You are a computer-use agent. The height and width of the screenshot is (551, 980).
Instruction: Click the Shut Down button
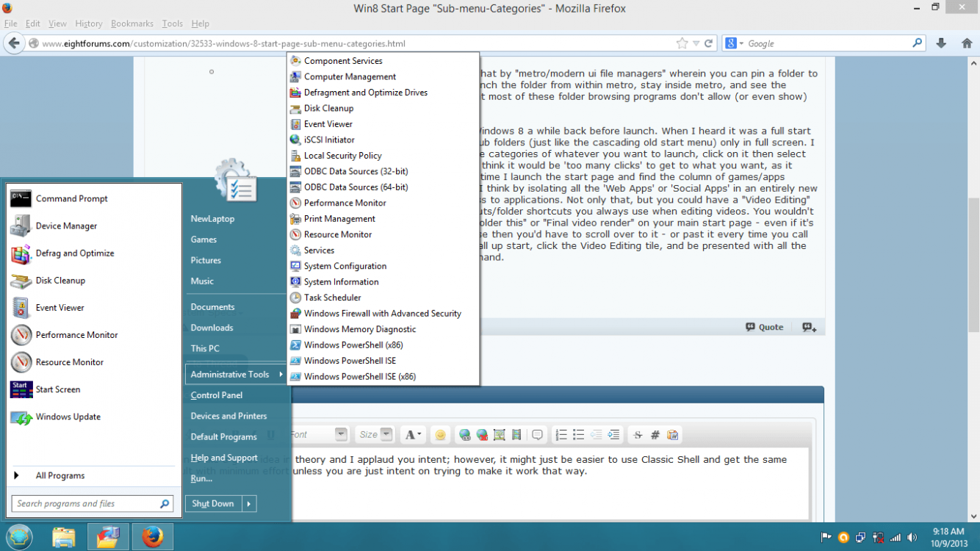pyautogui.click(x=213, y=504)
